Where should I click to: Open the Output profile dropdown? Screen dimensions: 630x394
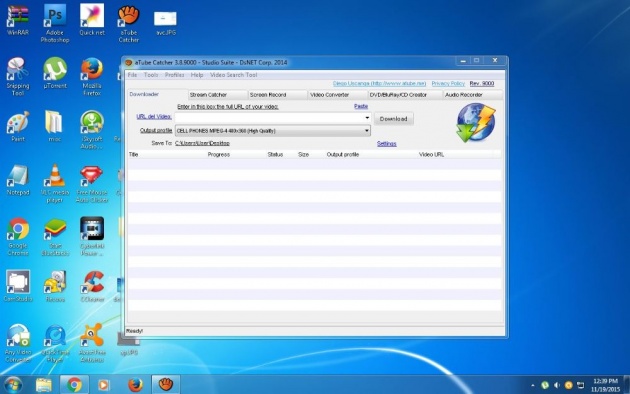tap(272, 131)
